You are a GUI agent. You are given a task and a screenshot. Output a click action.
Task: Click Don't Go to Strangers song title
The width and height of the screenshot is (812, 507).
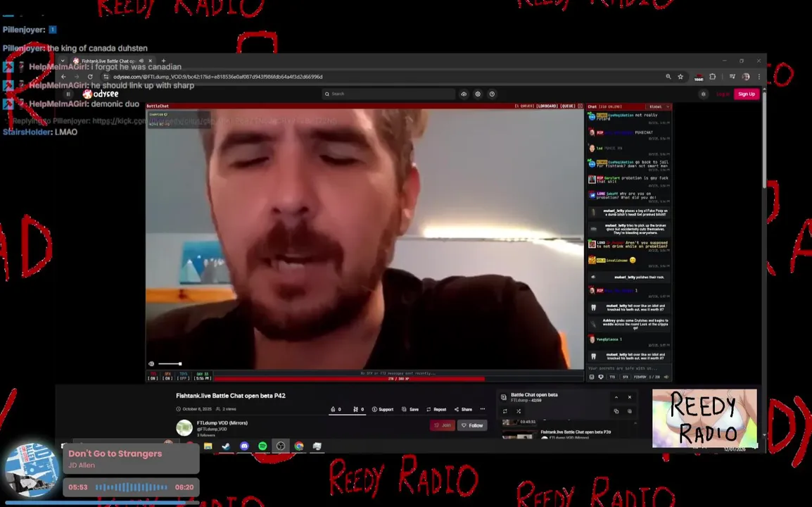click(115, 453)
